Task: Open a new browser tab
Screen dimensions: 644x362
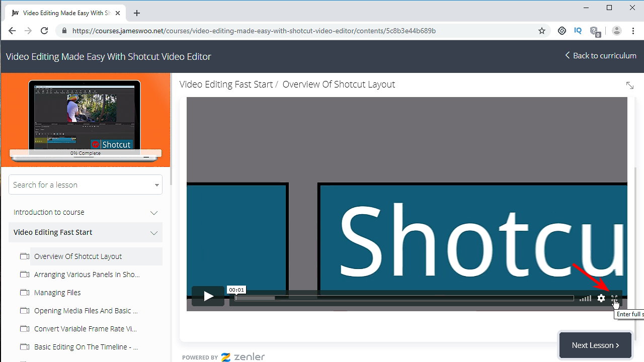Action: click(137, 13)
